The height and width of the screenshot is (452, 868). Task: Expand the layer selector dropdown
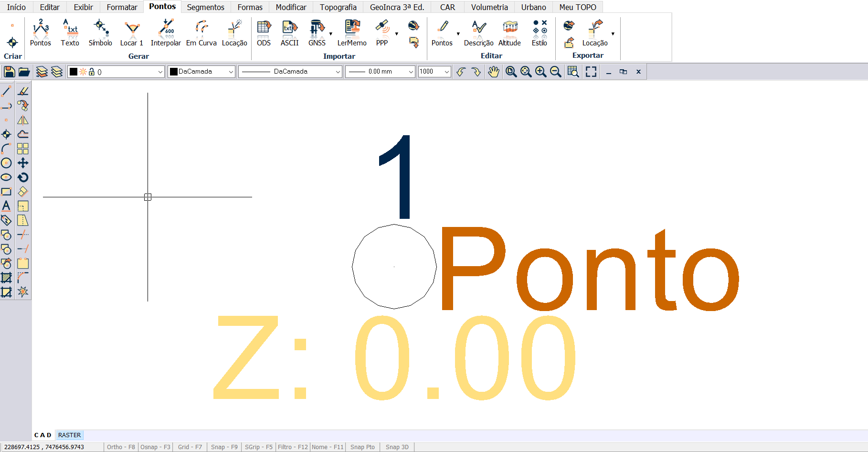tap(160, 72)
